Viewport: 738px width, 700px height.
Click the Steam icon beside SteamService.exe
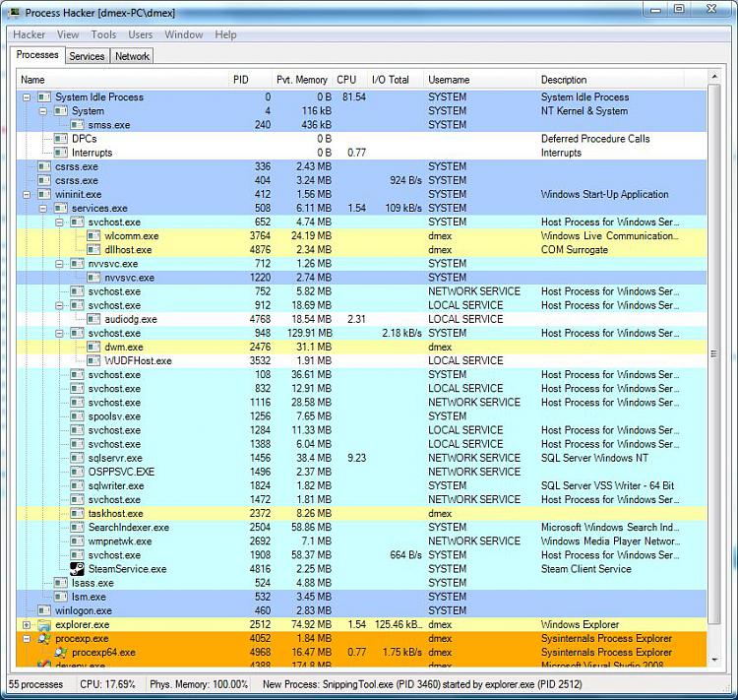point(77,569)
